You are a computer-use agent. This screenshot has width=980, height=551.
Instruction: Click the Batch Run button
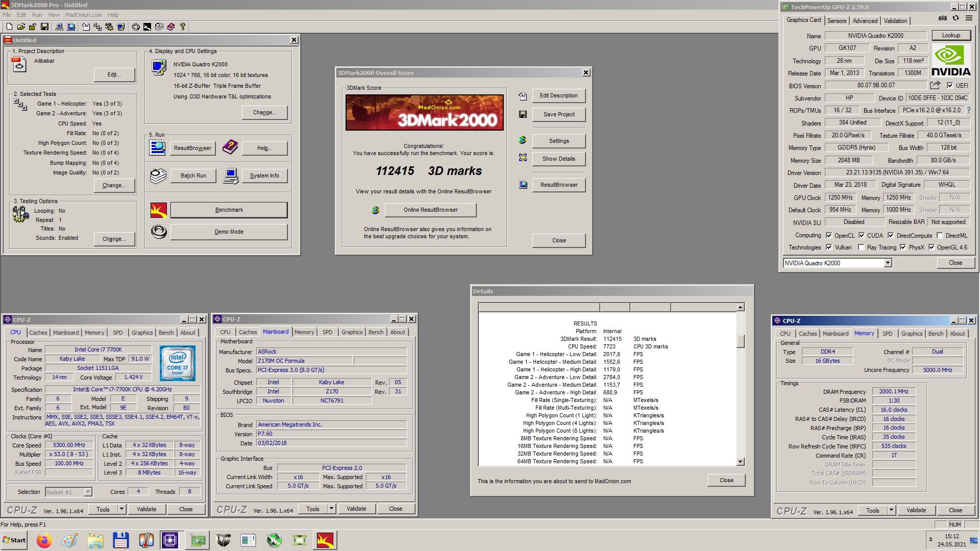pyautogui.click(x=193, y=176)
